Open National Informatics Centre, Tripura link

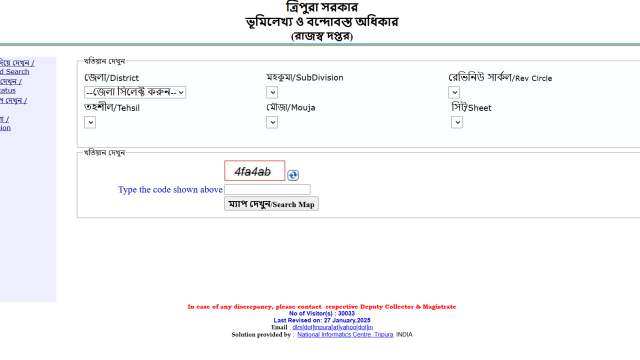pos(345,334)
